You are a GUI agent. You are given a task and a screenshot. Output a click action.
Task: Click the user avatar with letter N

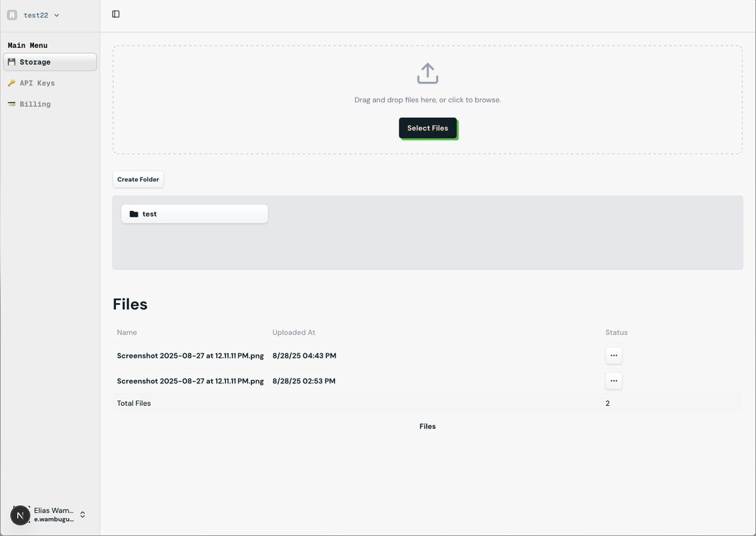tap(20, 515)
